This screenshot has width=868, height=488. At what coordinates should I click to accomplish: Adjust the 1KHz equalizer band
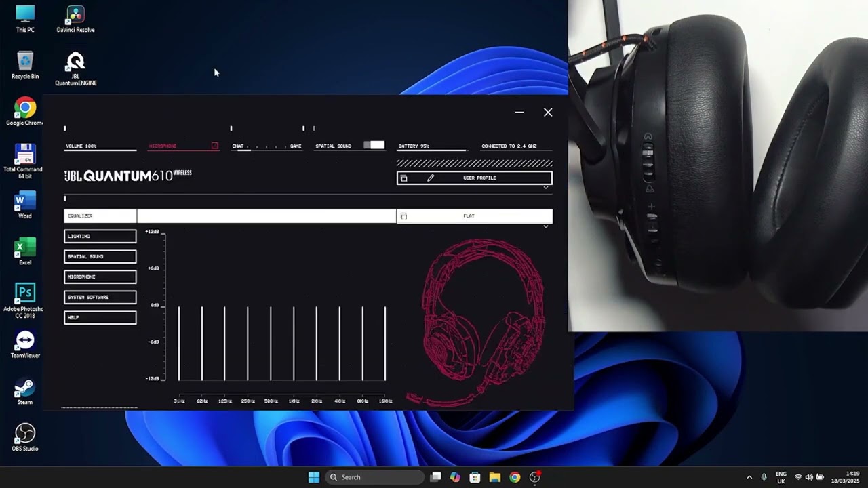tap(294, 343)
